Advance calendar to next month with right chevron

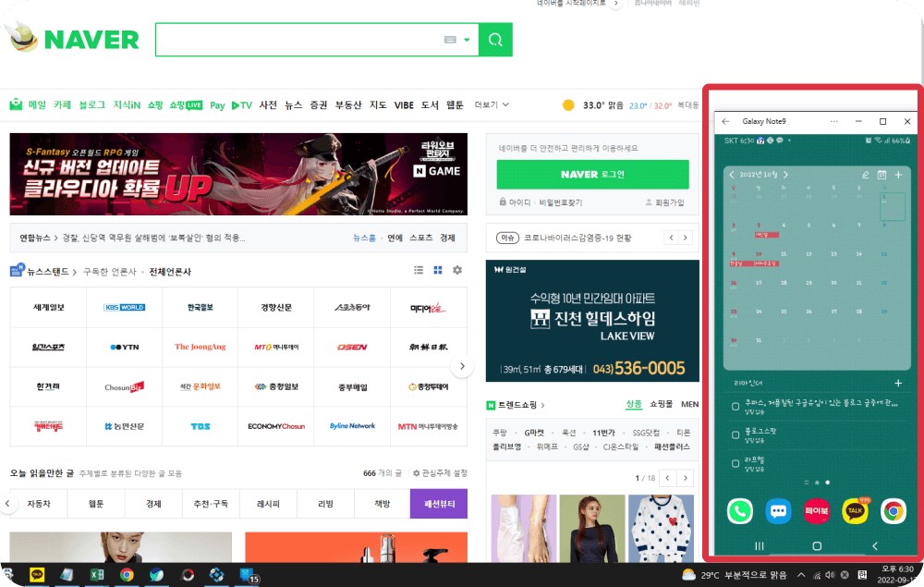click(x=784, y=174)
